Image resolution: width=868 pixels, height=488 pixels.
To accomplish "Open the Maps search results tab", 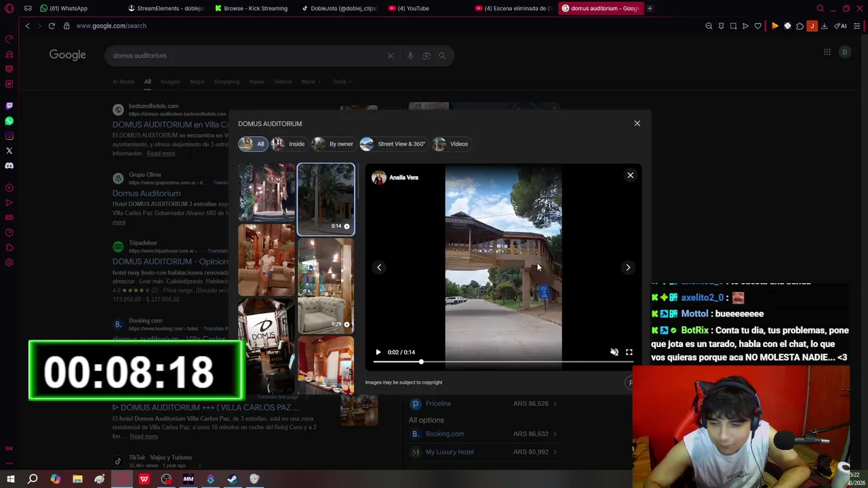I will tap(197, 81).
